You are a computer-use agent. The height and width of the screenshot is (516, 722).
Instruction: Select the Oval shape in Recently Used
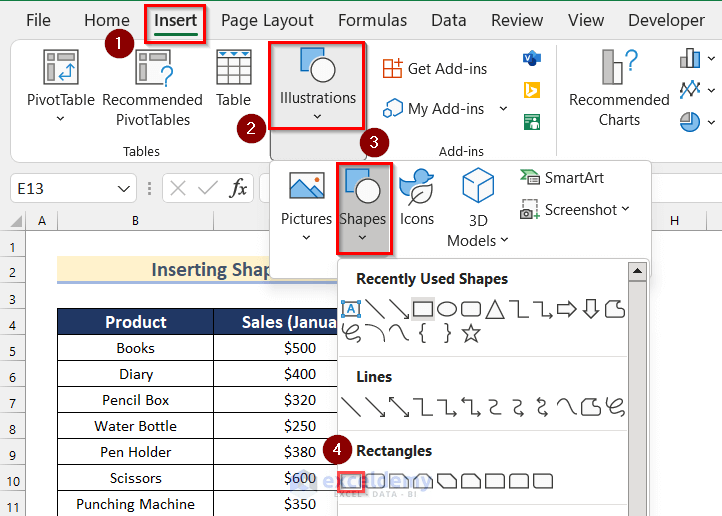coord(447,309)
